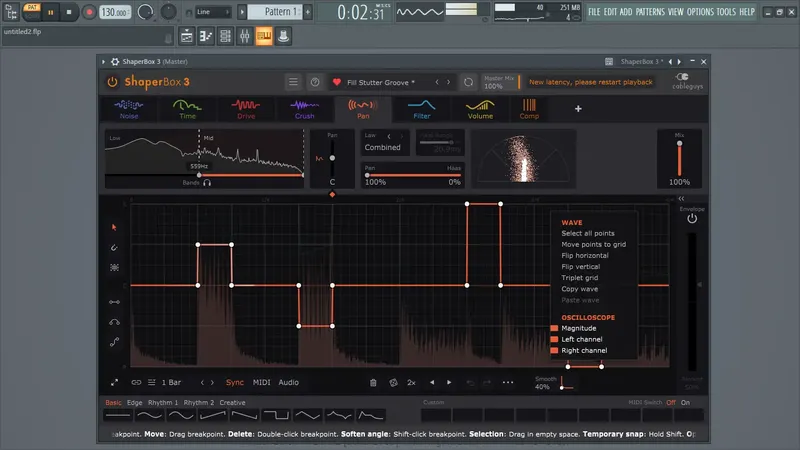Enable Sync trigger mode

pos(235,383)
